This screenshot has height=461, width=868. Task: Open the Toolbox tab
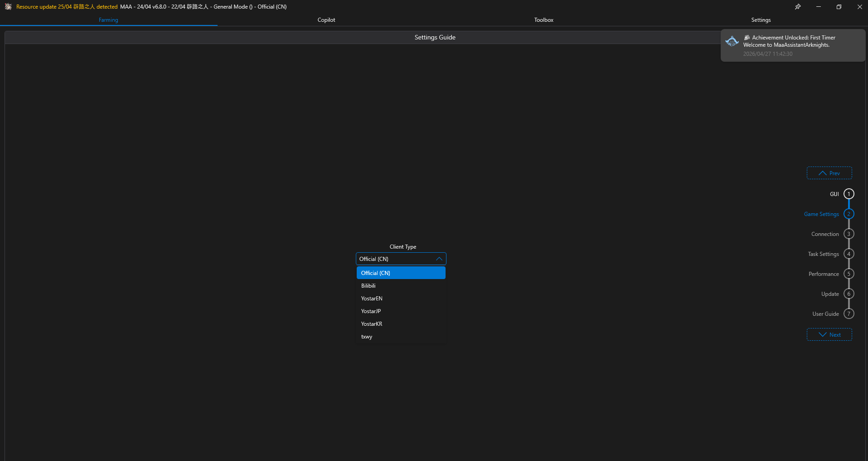pos(543,20)
